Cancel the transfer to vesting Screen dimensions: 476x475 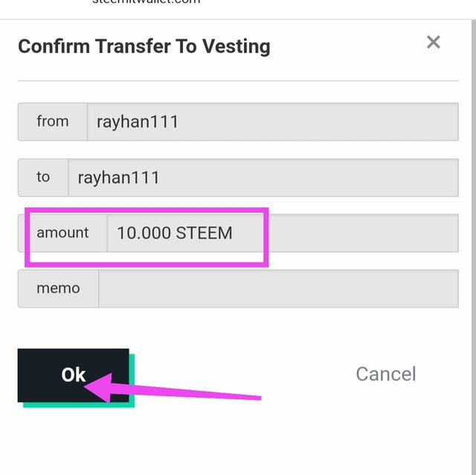point(385,374)
